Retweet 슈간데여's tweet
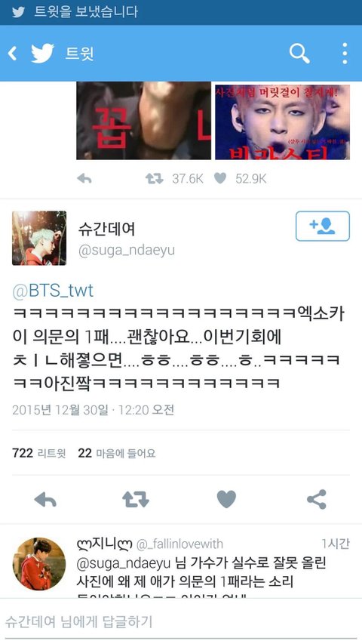Viewport: 362px width, 644px height. tap(136, 500)
